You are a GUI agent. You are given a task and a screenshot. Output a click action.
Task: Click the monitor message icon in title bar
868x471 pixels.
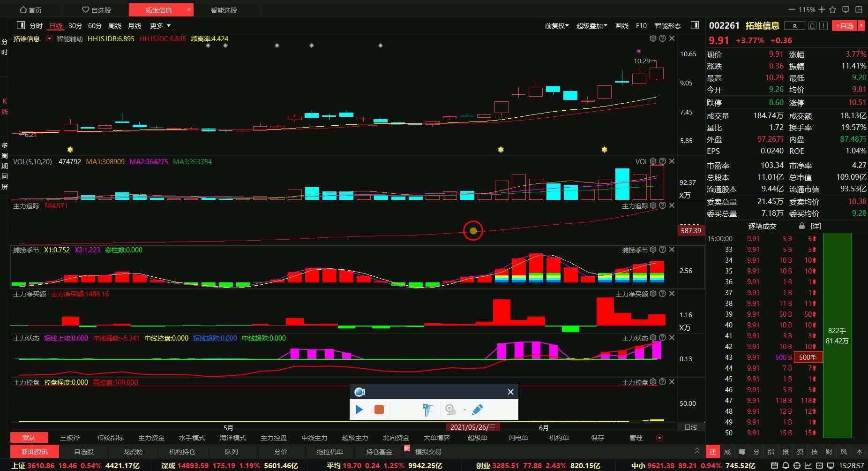click(846, 9)
